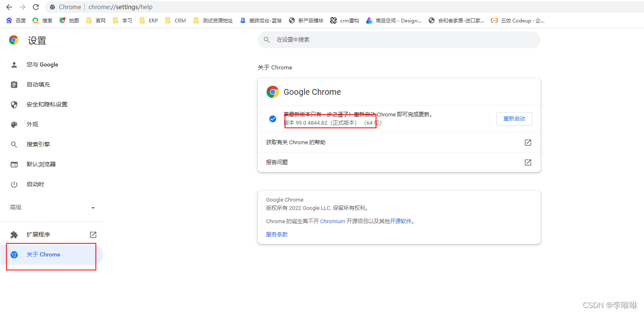Open the 地图 bookmark
The height and width of the screenshot is (313, 644).
[x=69, y=20]
